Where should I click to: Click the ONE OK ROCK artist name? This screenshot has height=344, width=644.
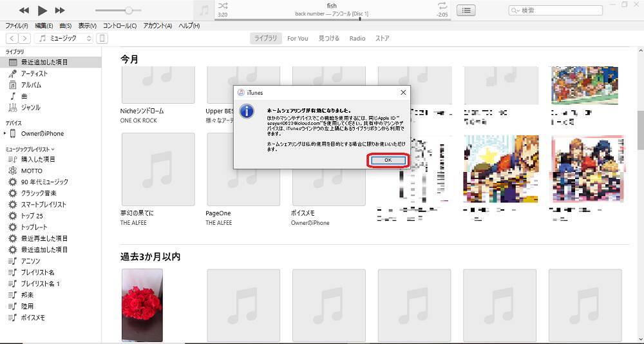(x=138, y=120)
